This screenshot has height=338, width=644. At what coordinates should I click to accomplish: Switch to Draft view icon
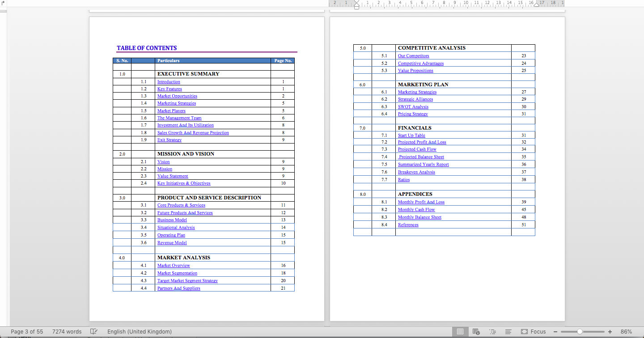[x=508, y=332]
